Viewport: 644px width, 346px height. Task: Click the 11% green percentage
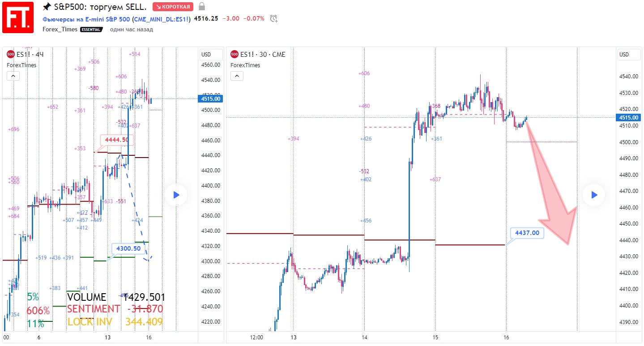point(35,324)
